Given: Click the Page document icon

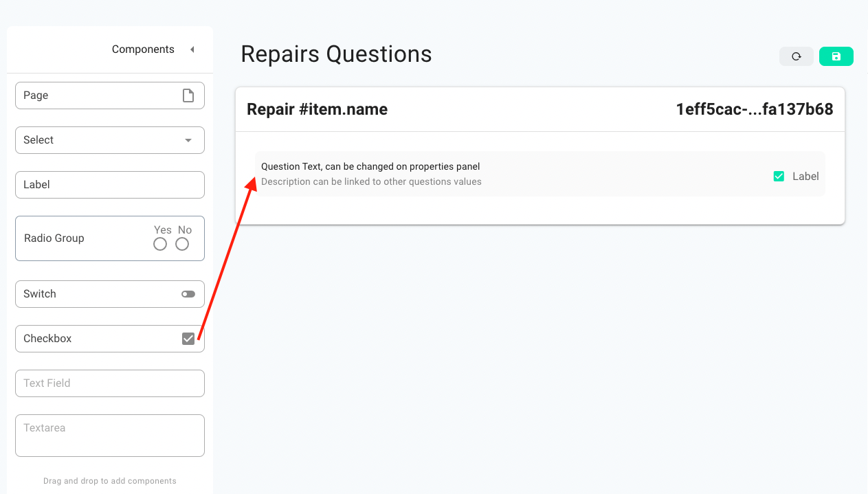Looking at the screenshot, I should point(188,96).
